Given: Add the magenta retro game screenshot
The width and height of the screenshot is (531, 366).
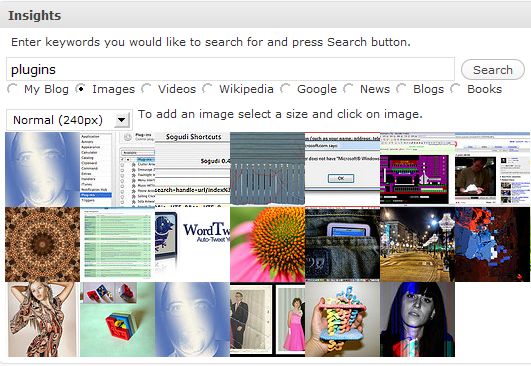Looking at the screenshot, I should point(417,169).
